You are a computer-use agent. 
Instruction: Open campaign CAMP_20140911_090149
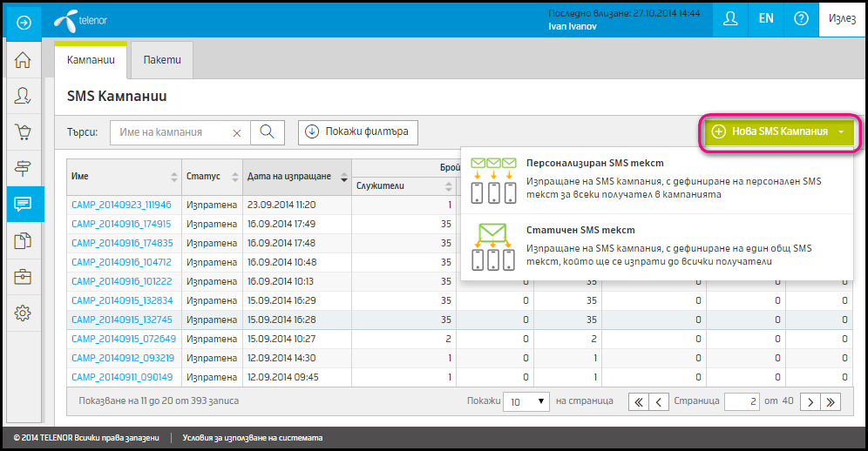[x=122, y=377]
